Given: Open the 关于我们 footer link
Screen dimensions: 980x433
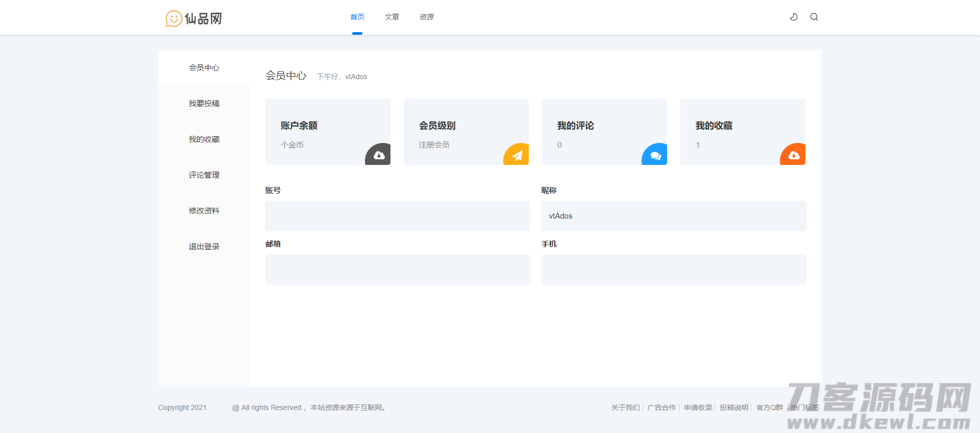Looking at the screenshot, I should coord(625,407).
